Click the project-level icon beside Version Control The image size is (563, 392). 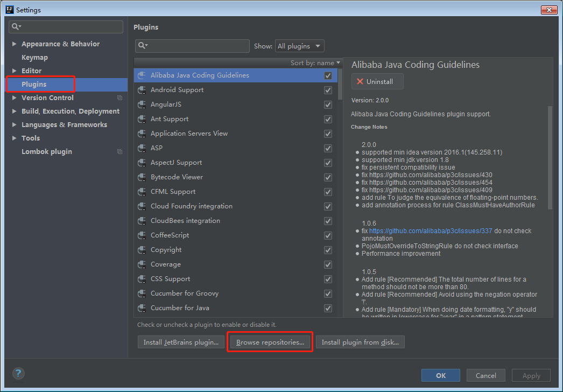(x=119, y=97)
